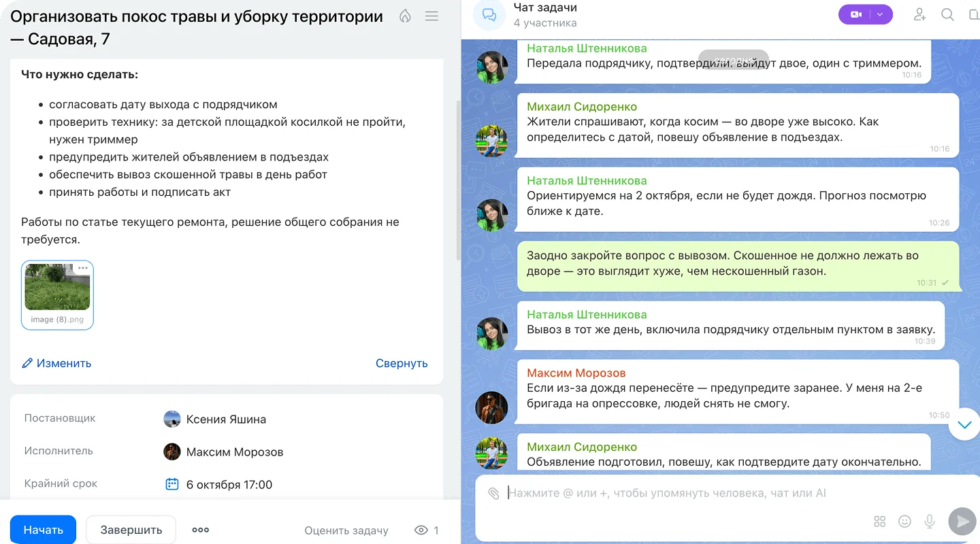
Task: Click sender name Максим Морозов in chat
Action: pyautogui.click(x=576, y=373)
